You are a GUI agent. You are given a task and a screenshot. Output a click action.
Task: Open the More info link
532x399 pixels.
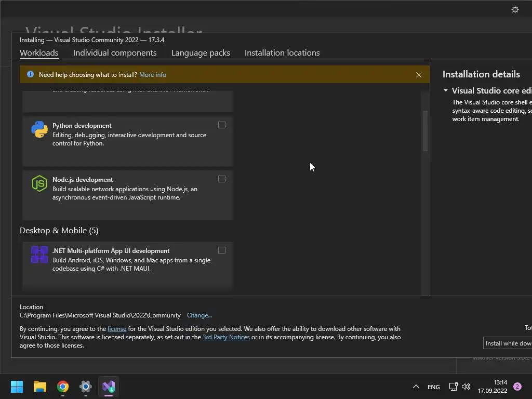pyautogui.click(x=153, y=75)
